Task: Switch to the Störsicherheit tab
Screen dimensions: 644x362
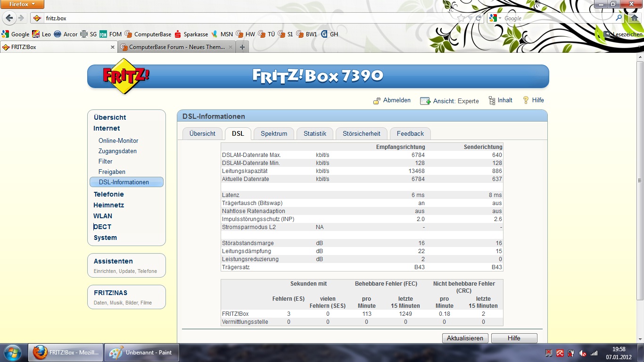Action: click(362, 133)
